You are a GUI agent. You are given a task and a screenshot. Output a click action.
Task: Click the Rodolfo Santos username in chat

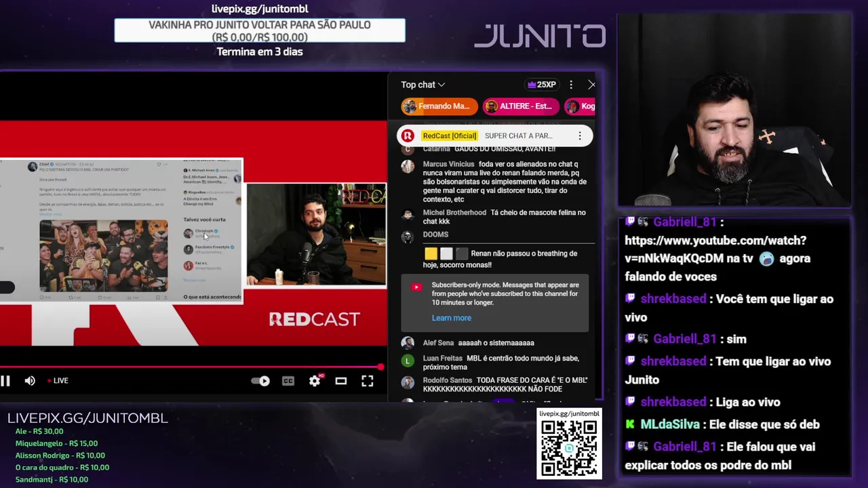click(x=447, y=380)
